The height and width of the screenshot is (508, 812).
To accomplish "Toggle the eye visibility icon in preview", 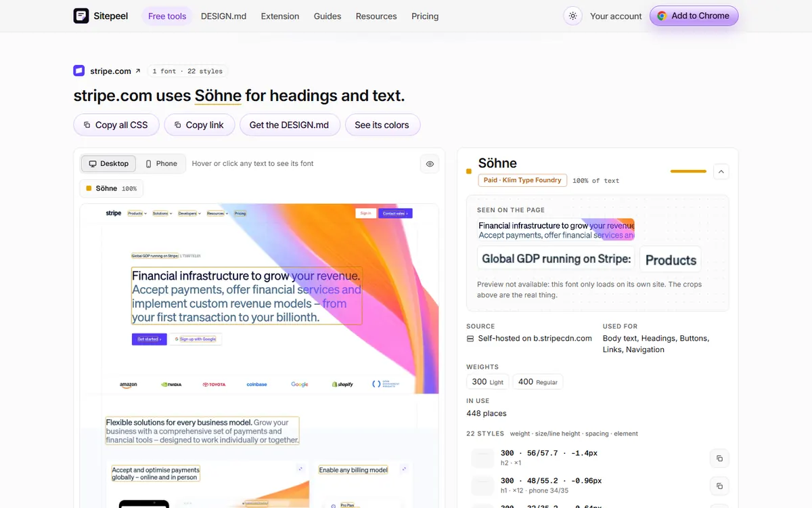I will (430, 164).
